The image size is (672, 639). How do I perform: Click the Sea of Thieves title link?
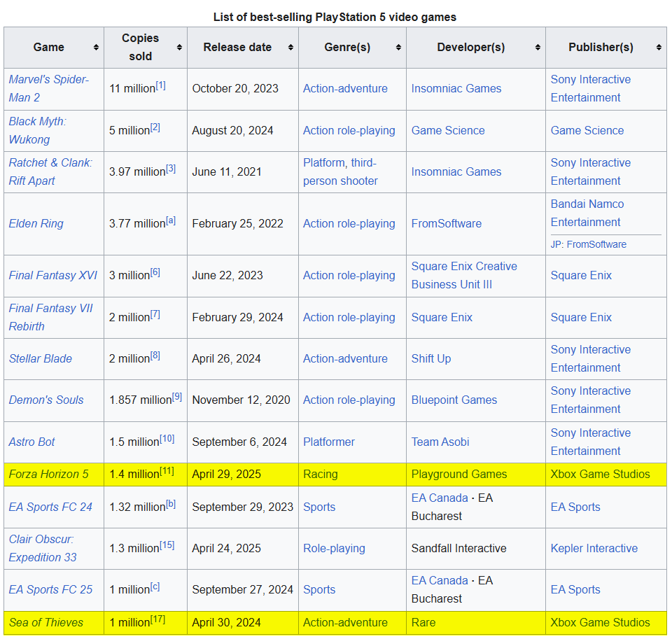point(46,622)
